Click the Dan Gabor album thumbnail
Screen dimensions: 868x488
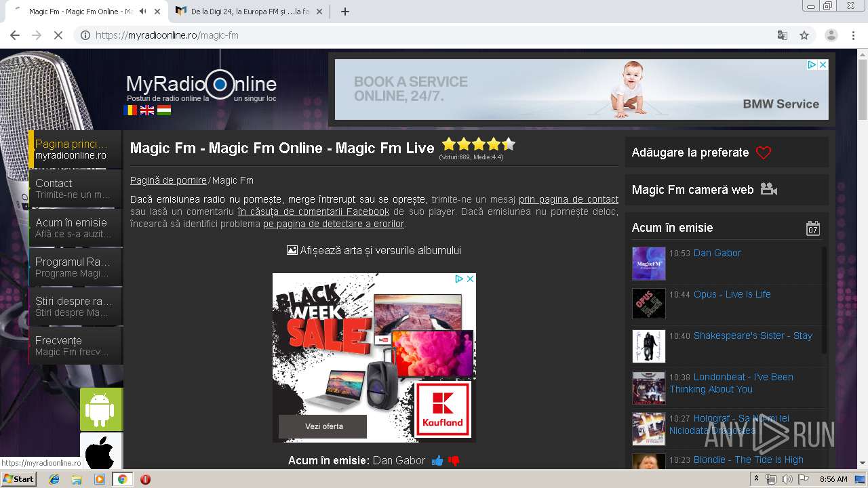pos(648,264)
